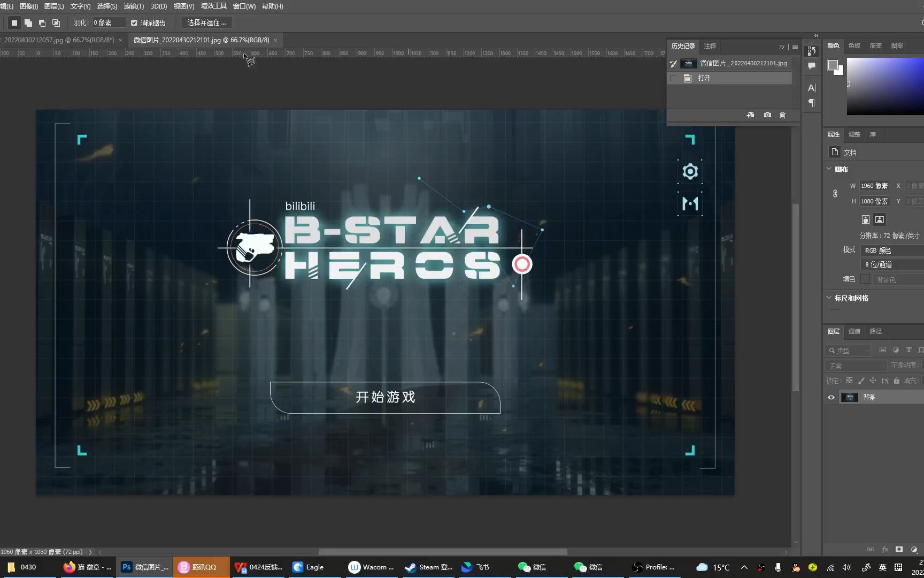Create new document from current history state

751,115
